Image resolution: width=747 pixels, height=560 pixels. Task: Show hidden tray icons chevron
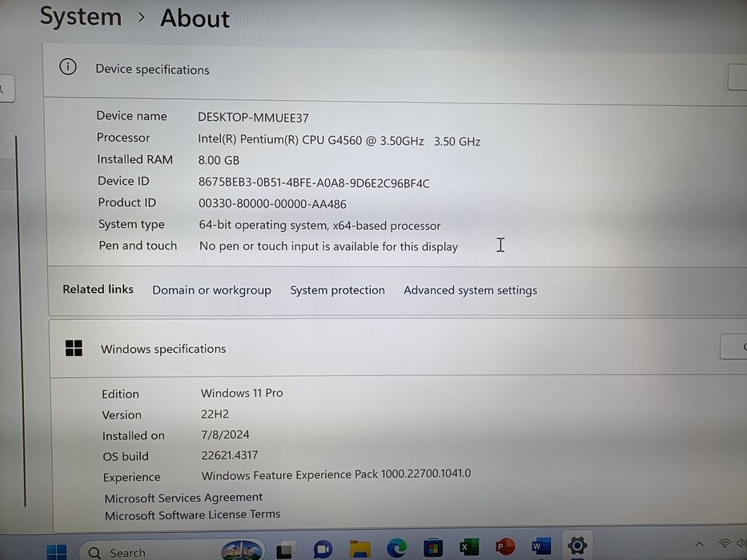pyautogui.click(x=699, y=544)
